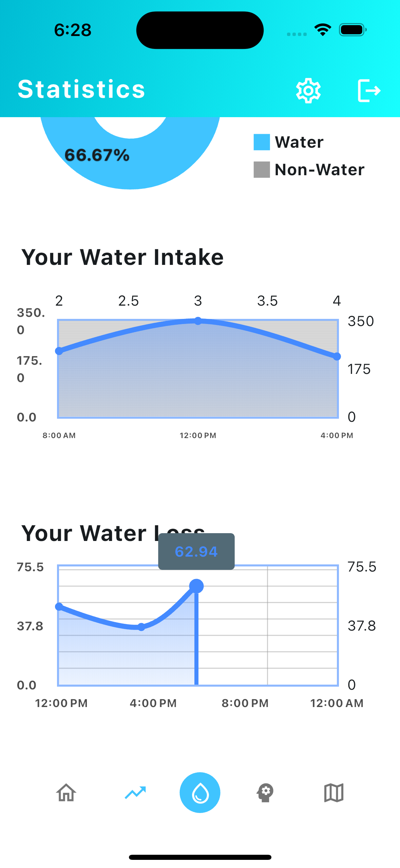
Task: Toggle Water legend blue swatch
Action: pyautogui.click(x=262, y=142)
